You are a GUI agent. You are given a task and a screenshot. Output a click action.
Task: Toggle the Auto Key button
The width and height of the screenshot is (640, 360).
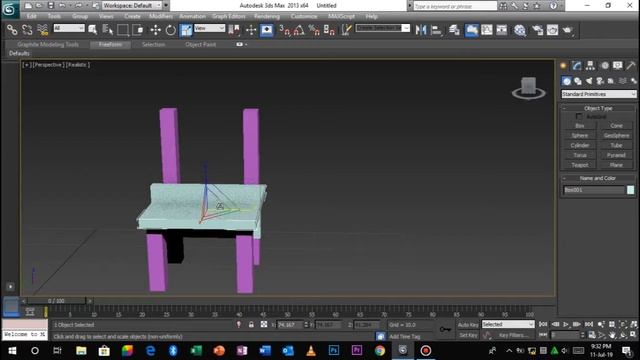(x=468, y=325)
